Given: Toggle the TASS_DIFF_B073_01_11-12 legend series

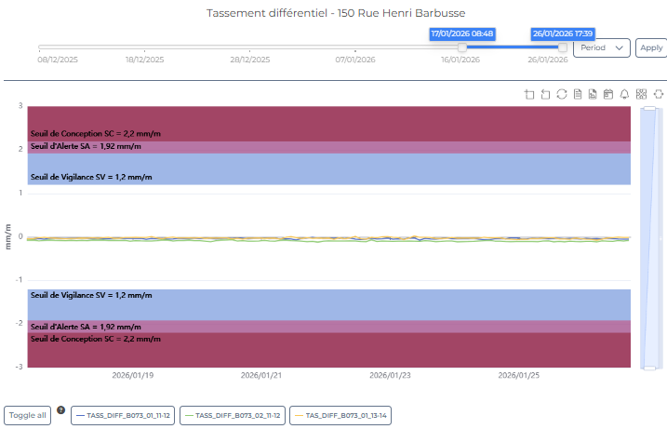Looking at the screenshot, I should click(x=123, y=415).
